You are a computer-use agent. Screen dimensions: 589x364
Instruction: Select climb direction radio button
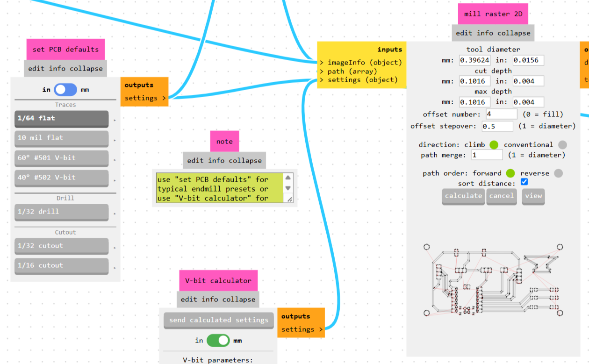494,145
